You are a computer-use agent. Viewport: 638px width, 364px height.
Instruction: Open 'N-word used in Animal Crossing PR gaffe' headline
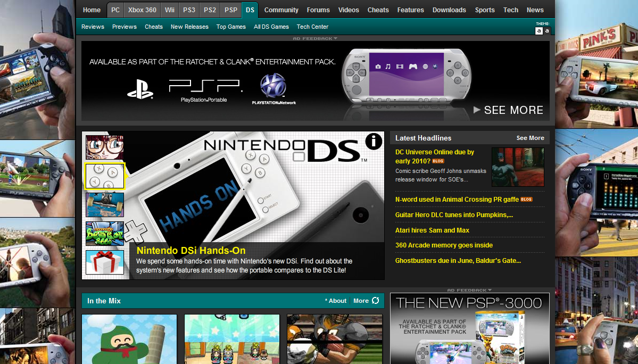[457, 200]
